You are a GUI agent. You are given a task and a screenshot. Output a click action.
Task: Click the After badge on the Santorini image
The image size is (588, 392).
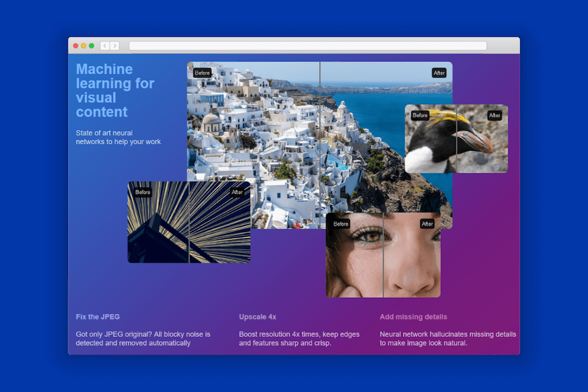[439, 73]
